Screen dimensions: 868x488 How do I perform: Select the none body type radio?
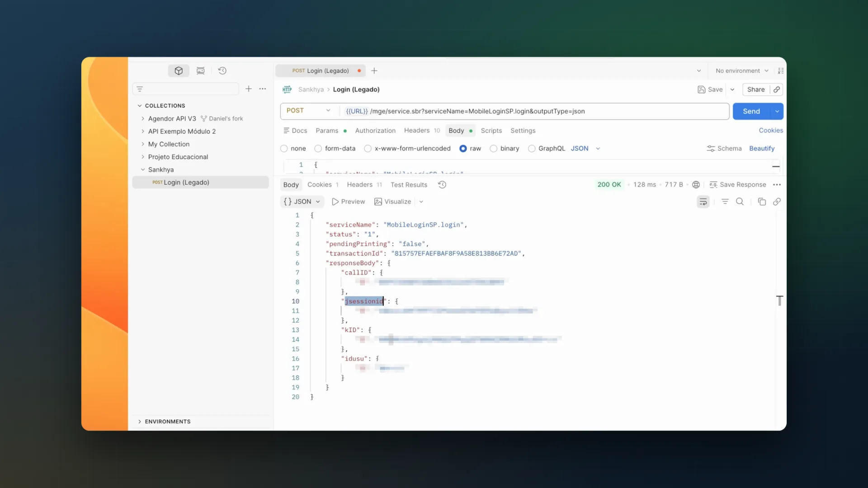pos(284,149)
